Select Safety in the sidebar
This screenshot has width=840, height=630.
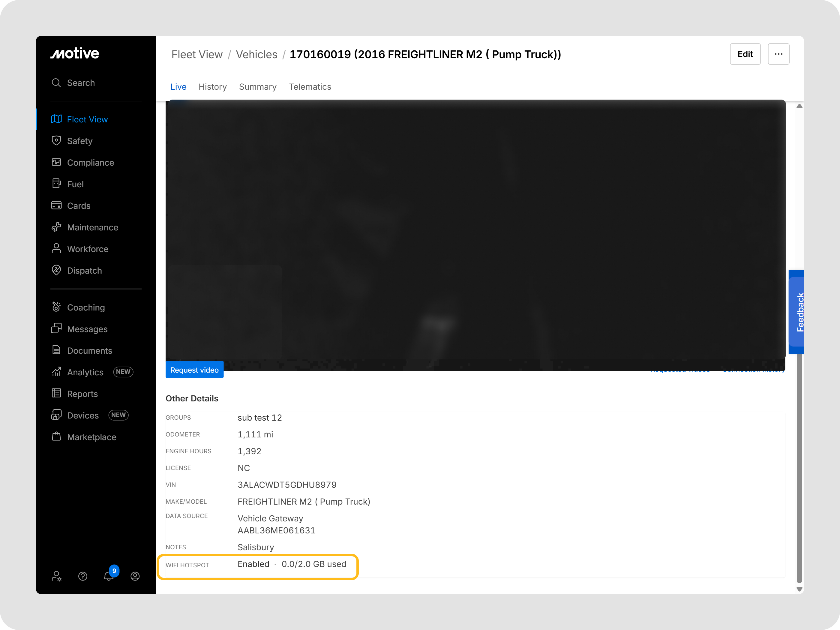coord(80,141)
